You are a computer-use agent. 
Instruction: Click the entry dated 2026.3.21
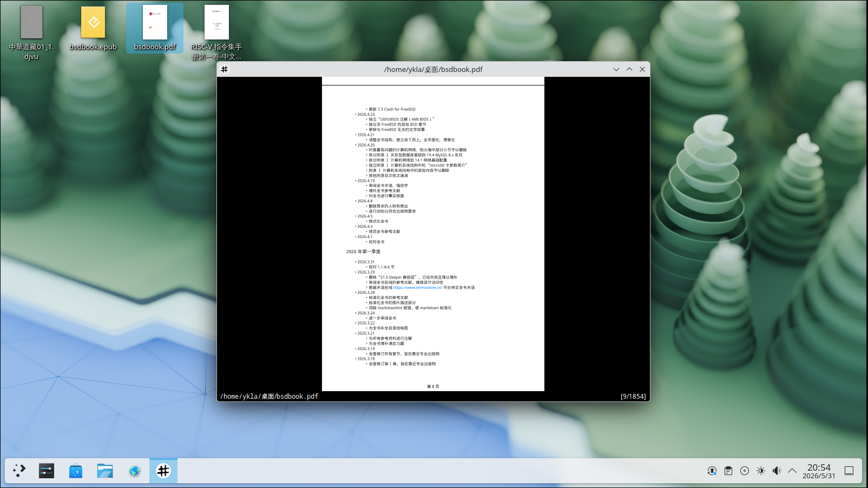[366, 333]
